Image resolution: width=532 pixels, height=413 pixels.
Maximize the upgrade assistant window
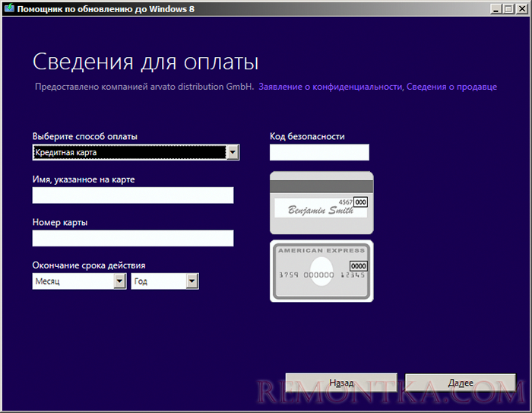pos(508,9)
